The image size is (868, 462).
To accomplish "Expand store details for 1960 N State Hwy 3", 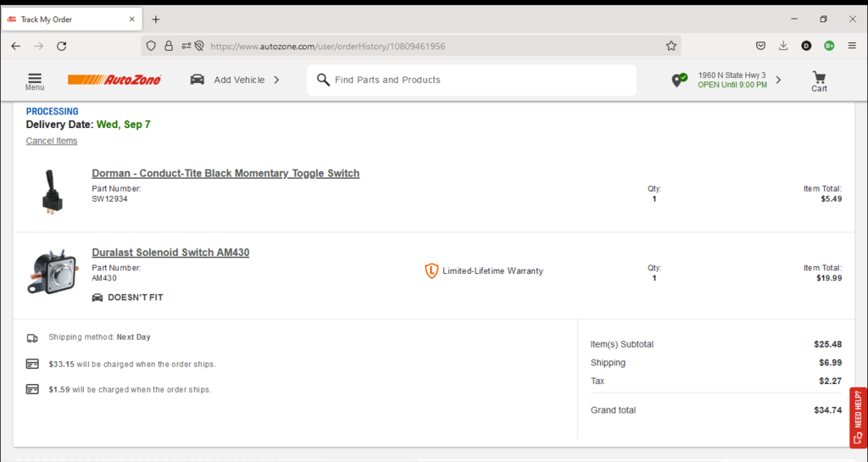I will [x=778, y=80].
